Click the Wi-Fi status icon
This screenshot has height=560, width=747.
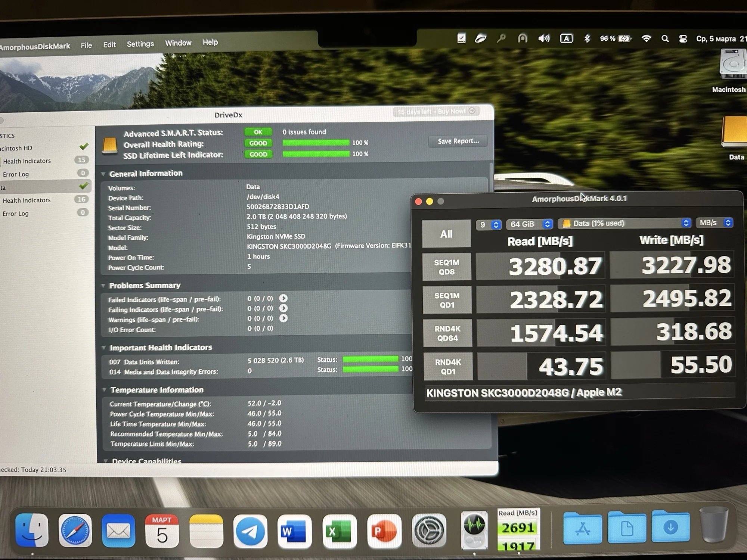click(x=646, y=39)
